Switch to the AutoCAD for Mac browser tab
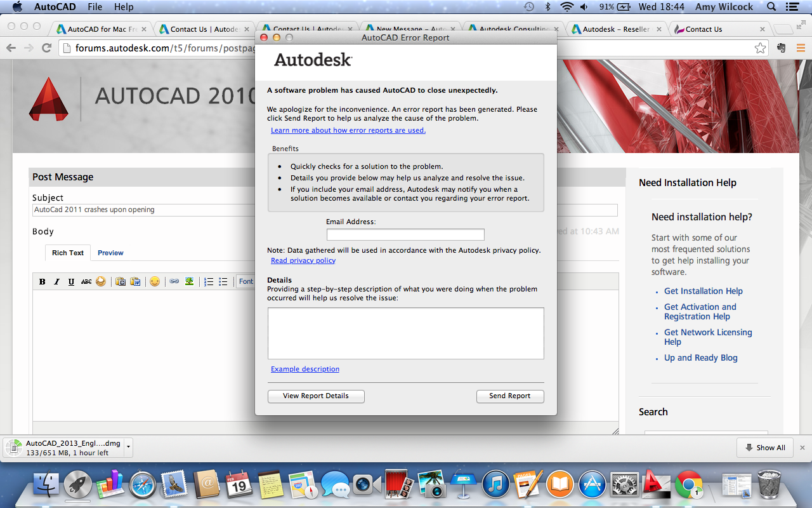 101,29
